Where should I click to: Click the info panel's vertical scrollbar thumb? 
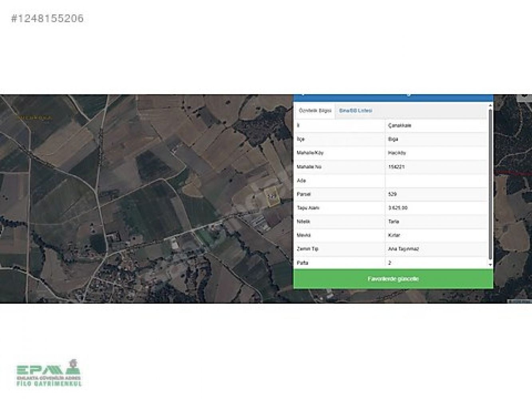click(x=490, y=184)
